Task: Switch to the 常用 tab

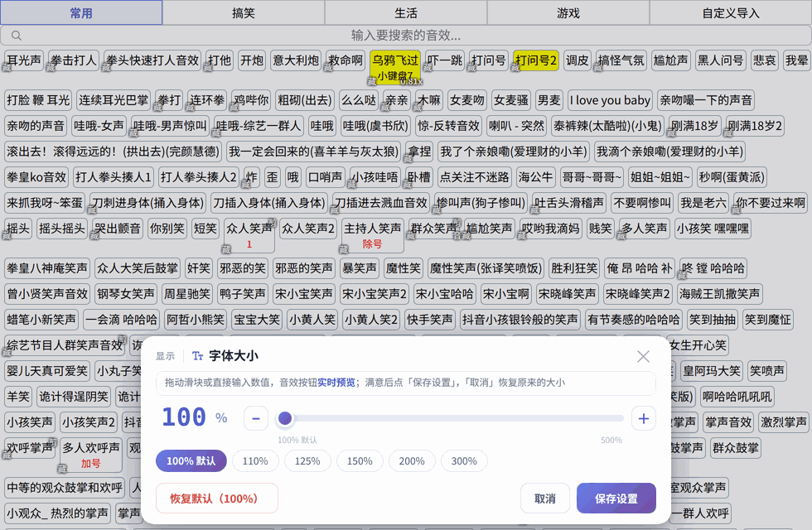Action: click(81, 13)
